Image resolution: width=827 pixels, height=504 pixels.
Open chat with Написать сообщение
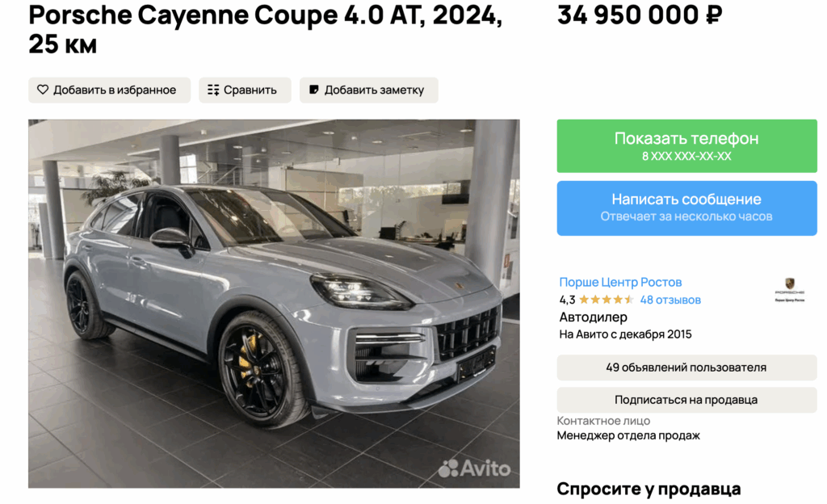[686, 208]
